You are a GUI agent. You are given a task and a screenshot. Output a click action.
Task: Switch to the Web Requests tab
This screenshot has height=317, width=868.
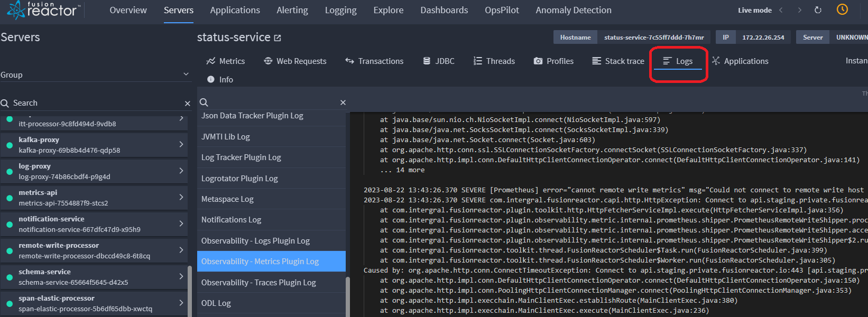pyautogui.click(x=295, y=61)
